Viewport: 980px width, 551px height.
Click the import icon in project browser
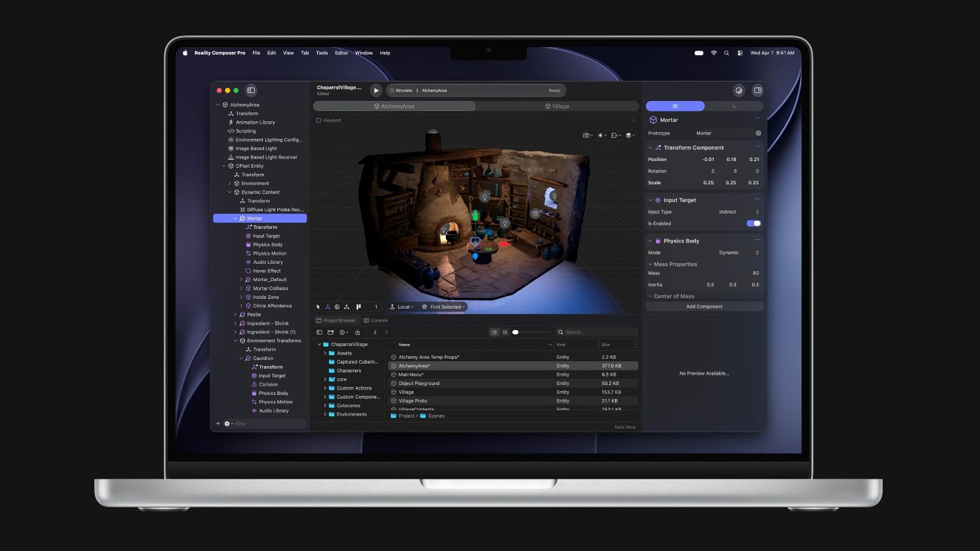pos(358,332)
